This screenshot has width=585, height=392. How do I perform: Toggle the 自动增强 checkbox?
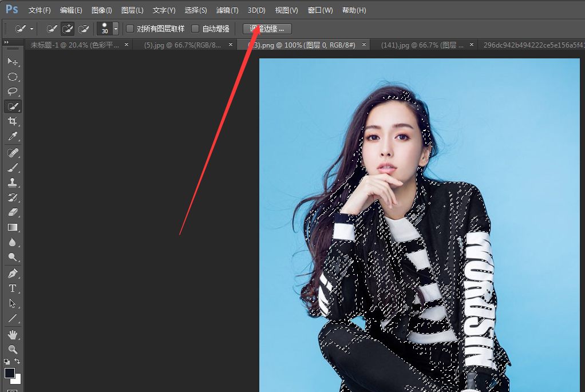coord(195,29)
